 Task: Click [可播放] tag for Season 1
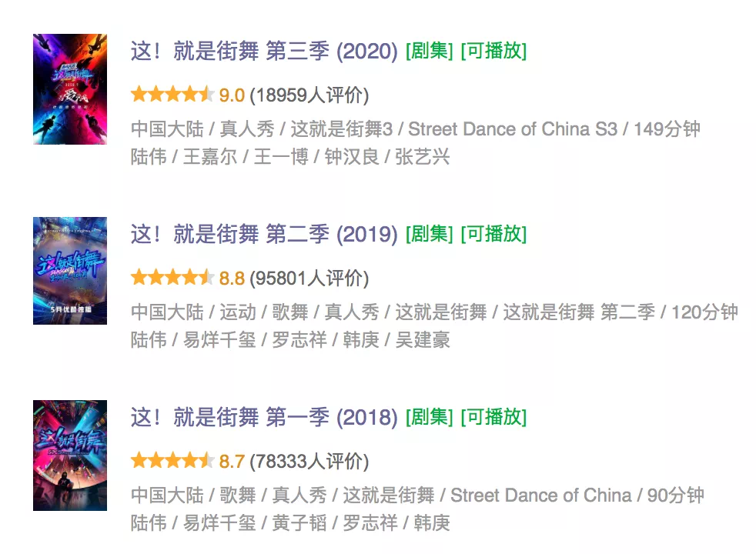click(493, 417)
